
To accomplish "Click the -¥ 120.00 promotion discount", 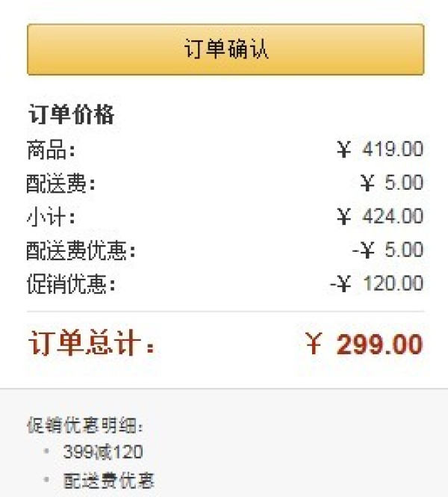I will [x=376, y=283].
